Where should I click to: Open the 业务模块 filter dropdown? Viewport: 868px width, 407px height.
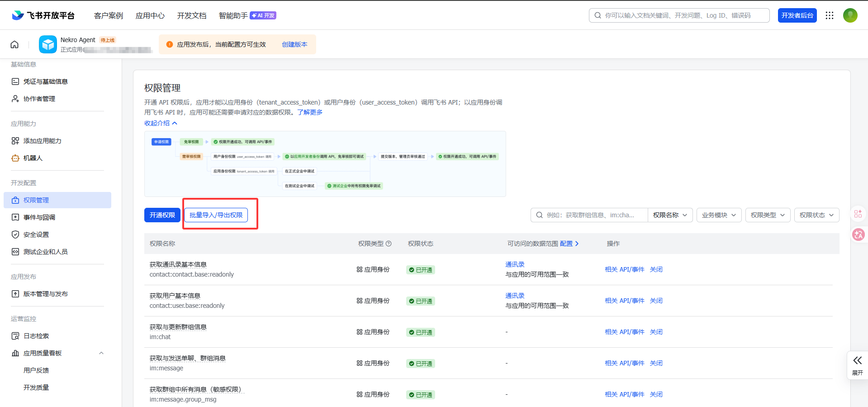[x=719, y=215]
